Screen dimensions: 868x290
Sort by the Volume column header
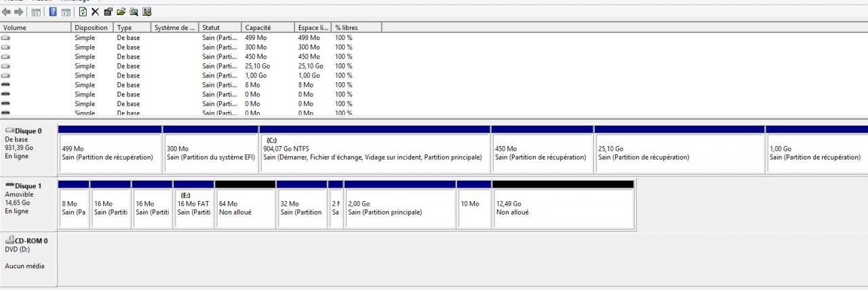coord(36,28)
